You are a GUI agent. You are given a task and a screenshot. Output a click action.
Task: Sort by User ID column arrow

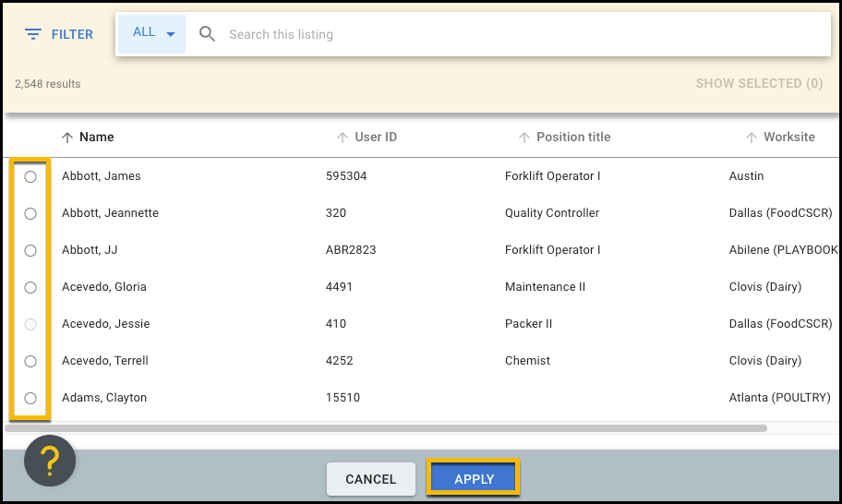[342, 138]
